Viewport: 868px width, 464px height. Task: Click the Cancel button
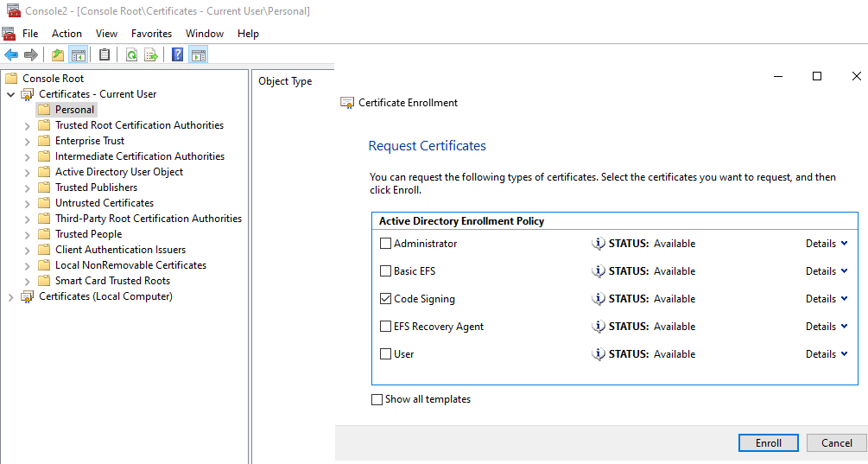click(836, 443)
